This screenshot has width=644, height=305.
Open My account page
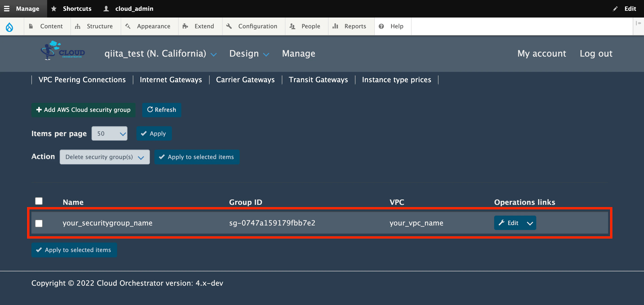click(541, 53)
